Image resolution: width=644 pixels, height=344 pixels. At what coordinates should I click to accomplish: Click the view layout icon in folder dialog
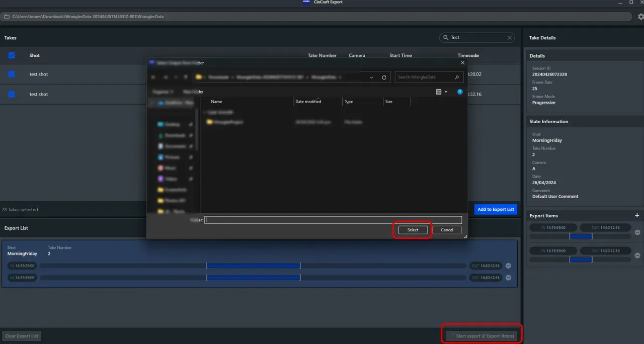pyautogui.click(x=439, y=92)
